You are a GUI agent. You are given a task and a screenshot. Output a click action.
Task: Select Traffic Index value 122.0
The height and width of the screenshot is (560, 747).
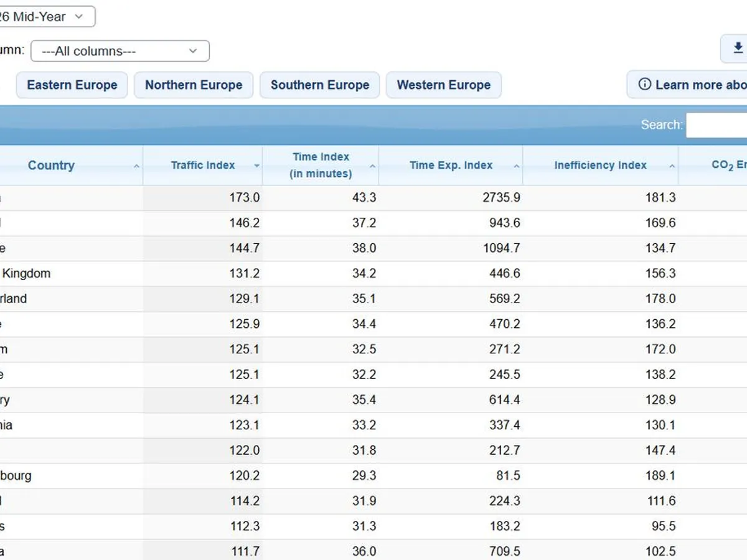(x=244, y=450)
